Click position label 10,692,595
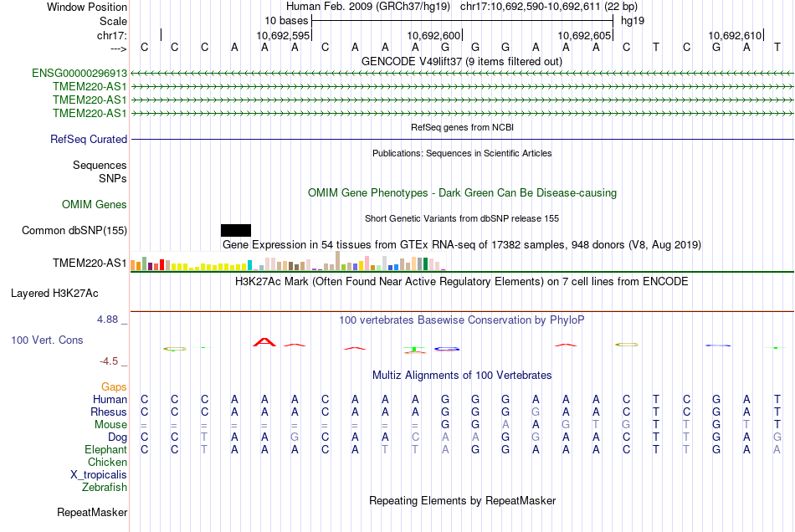 pos(282,35)
